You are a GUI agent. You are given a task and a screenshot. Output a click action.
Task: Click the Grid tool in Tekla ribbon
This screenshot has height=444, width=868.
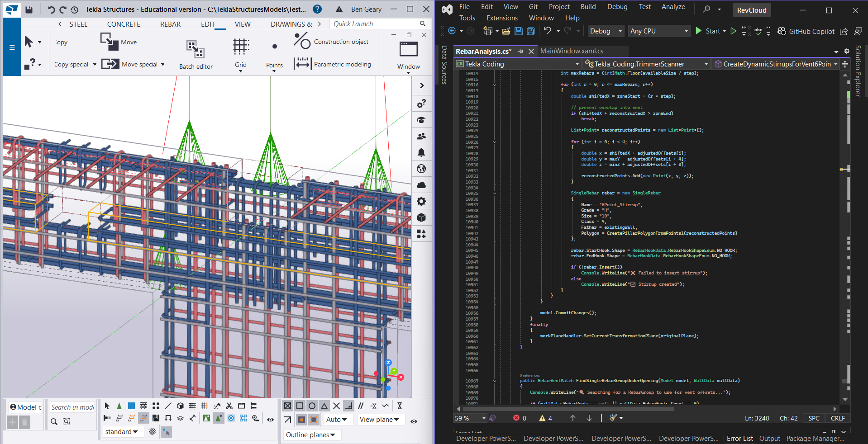point(241,54)
